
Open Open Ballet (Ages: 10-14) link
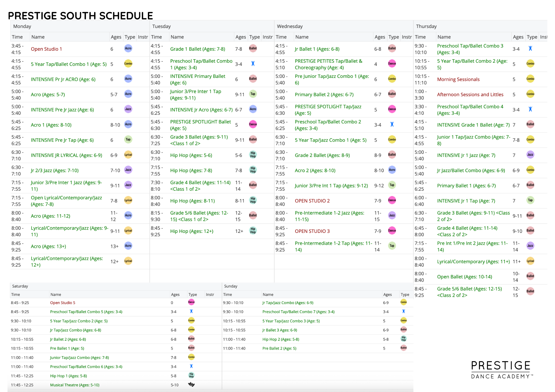coord(465,277)
